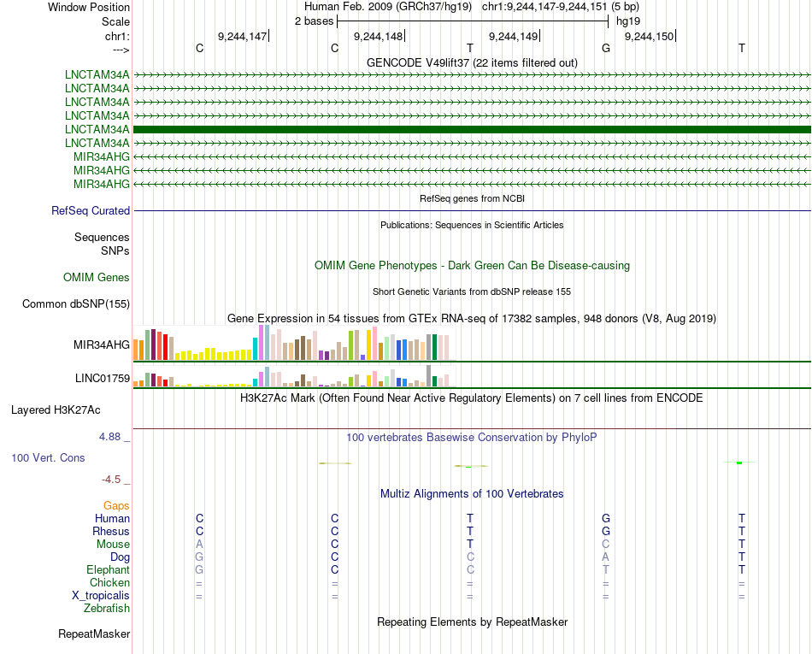Click the 4.88 PhyloP upper scale value
Screen dimensions: 812x654
(x=110, y=437)
